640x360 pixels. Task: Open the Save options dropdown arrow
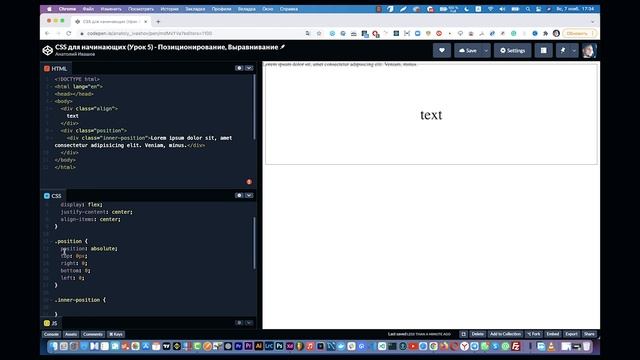tap(486, 50)
